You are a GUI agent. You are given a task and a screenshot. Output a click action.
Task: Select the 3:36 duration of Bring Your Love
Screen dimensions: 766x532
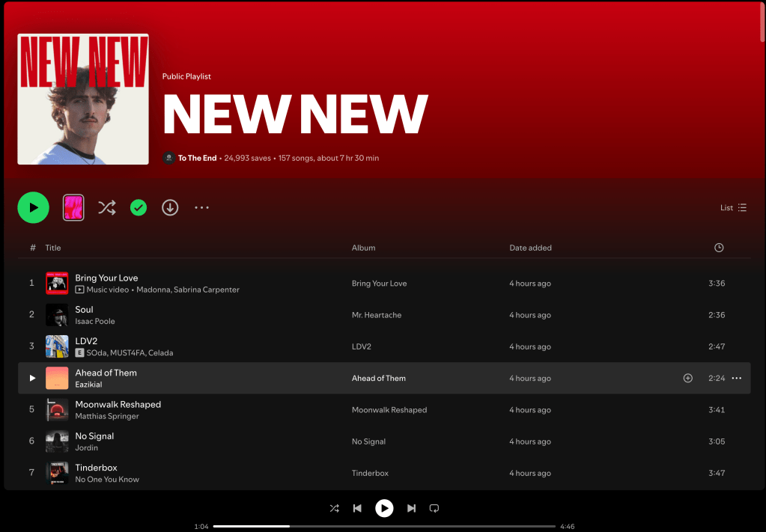(717, 283)
